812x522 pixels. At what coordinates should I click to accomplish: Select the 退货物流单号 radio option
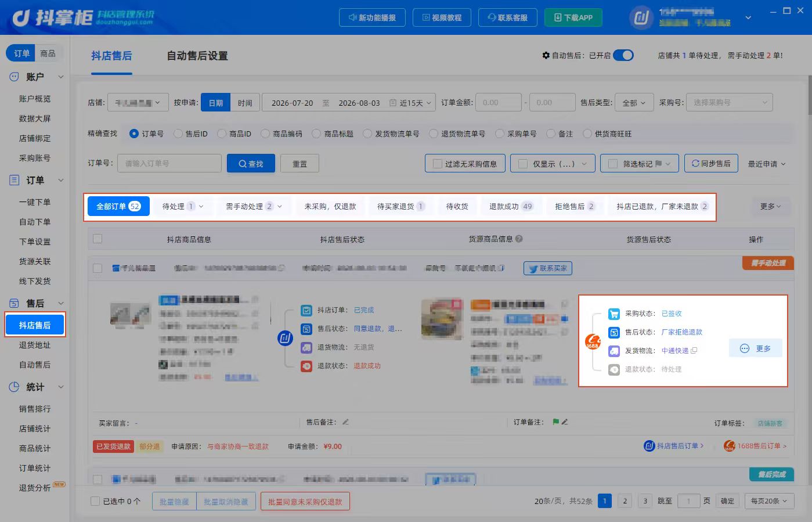[x=434, y=134]
